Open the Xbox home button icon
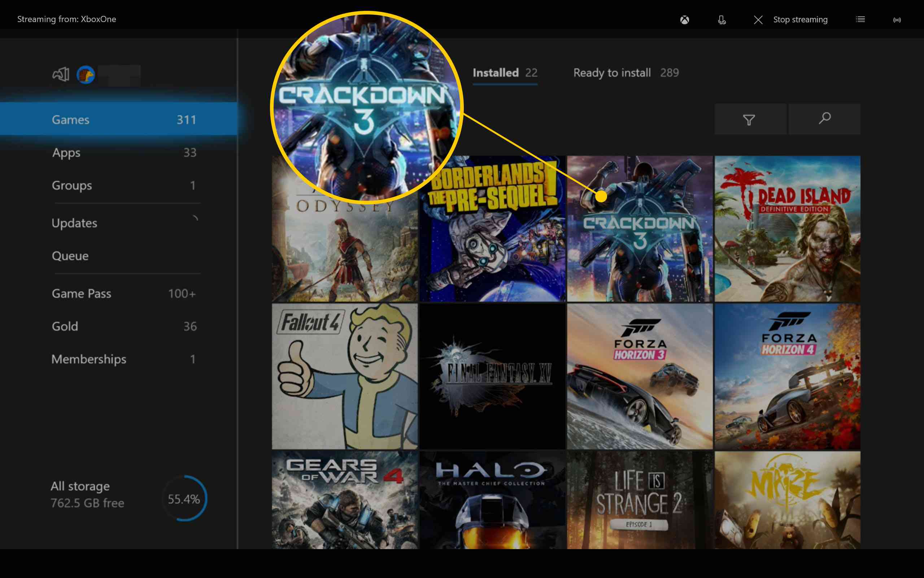Viewport: 924px width, 578px height. (685, 20)
